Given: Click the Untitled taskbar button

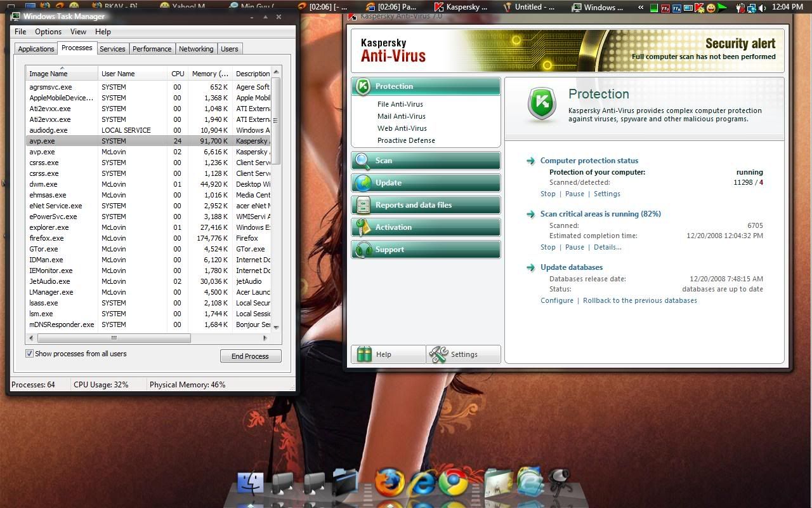Looking at the screenshot, I should pyautogui.click(x=528, y=8).
